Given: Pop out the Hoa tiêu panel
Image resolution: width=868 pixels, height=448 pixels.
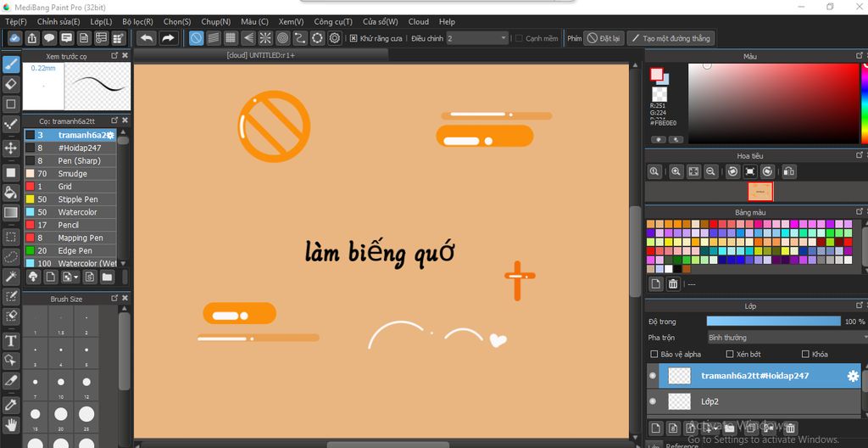Looking at the screenshot, I should [860, 155].
